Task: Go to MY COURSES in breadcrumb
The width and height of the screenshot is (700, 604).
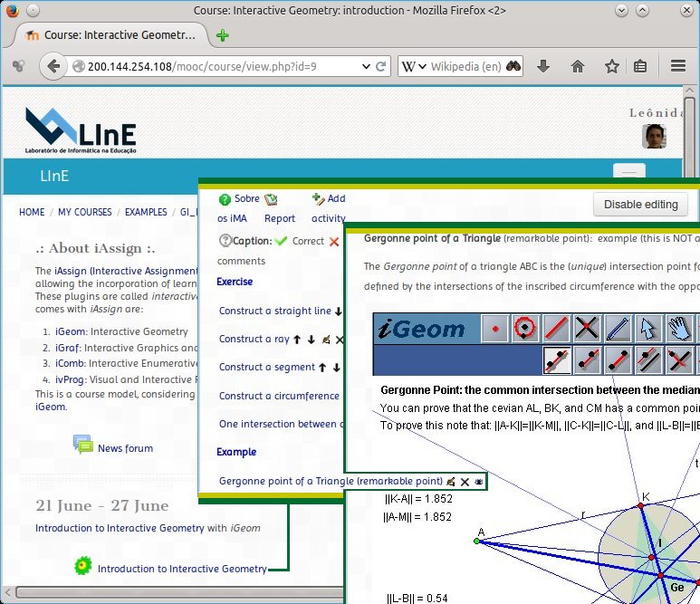Action: tap(84, 212)
